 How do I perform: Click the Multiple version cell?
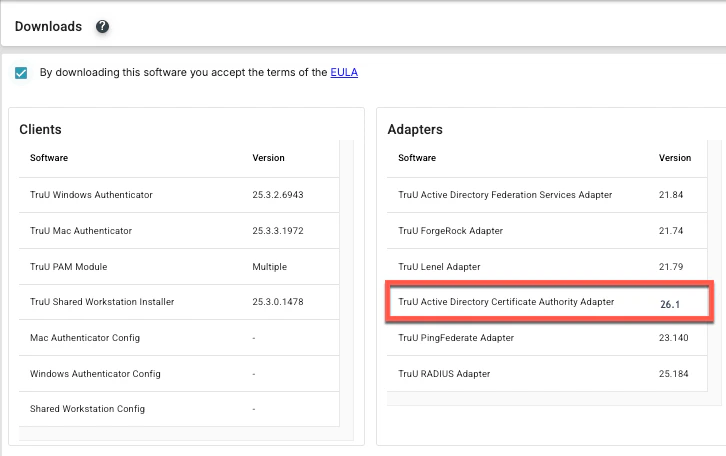coord(269,267)
